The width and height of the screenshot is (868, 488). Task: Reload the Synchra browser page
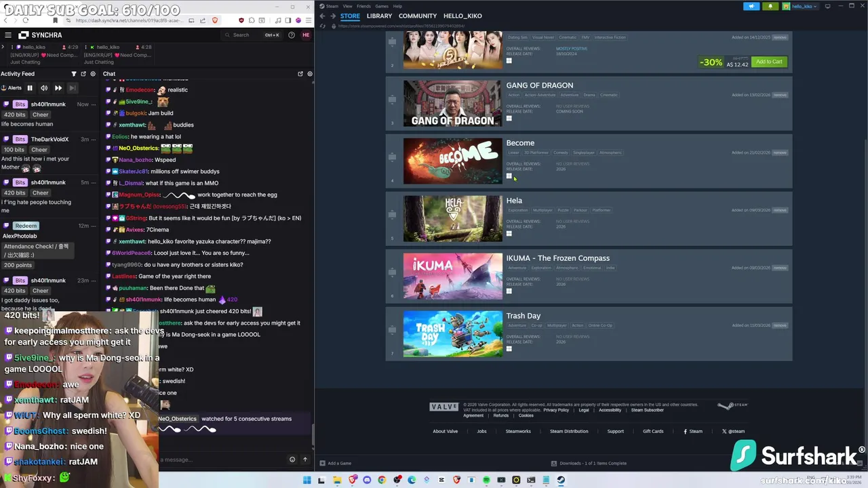tap(25, 20)
